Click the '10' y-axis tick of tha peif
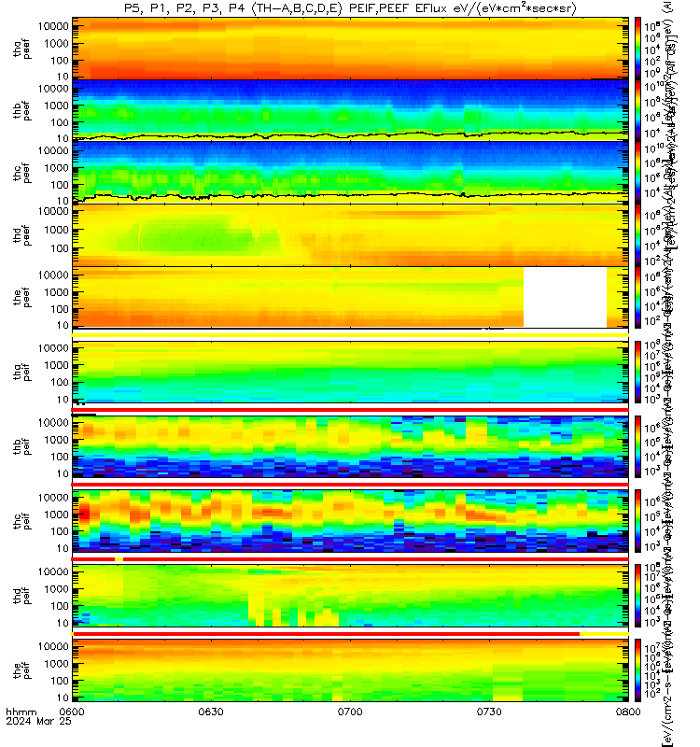Viewport: 700px width, 747px height. [x=63, y=400]
